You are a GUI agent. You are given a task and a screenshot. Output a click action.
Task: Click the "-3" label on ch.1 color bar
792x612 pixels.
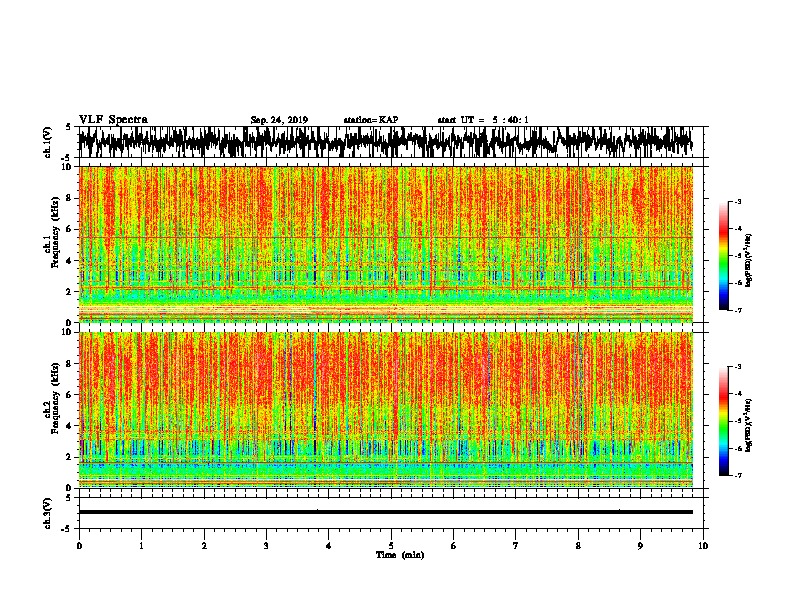click(x=738, y=202)
